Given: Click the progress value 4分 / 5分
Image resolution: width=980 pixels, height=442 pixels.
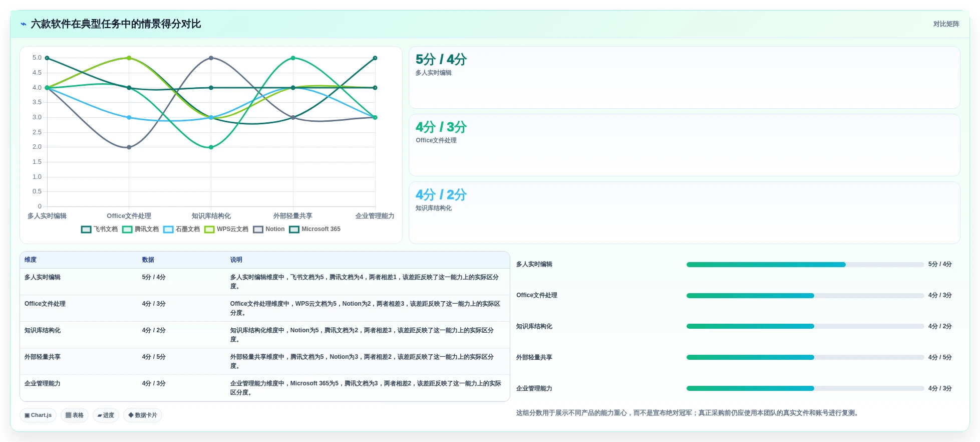Looking at the screenshot, I should [x=940, y=357].
